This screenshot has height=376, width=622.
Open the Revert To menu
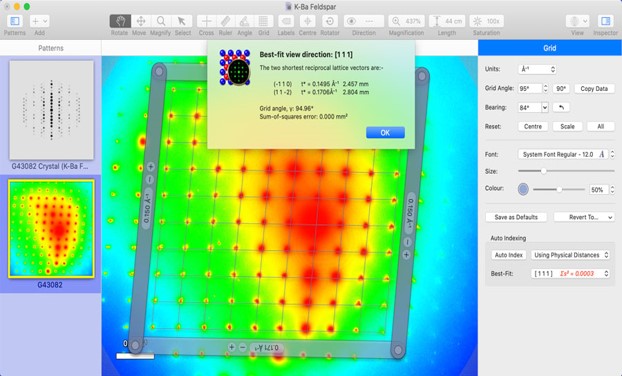[584, 217]
